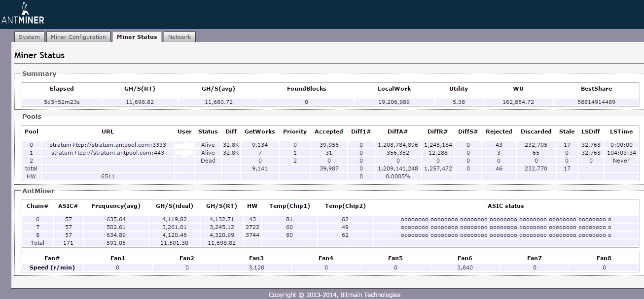The image size is (644, 299).
Task: Click the Temp(Chip1) value for chain 8
Action: pos(289,235)
